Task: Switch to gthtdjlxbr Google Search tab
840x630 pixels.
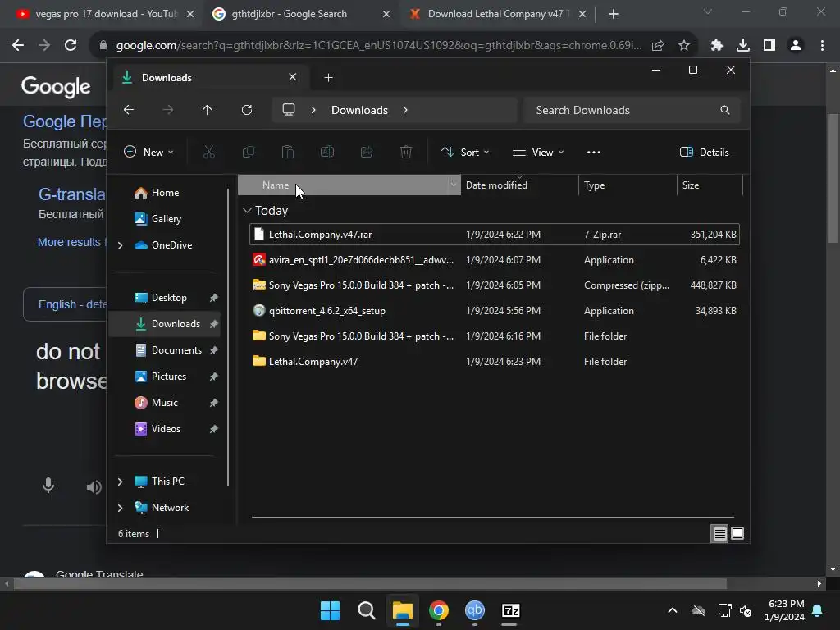Action: pos(300,14)
